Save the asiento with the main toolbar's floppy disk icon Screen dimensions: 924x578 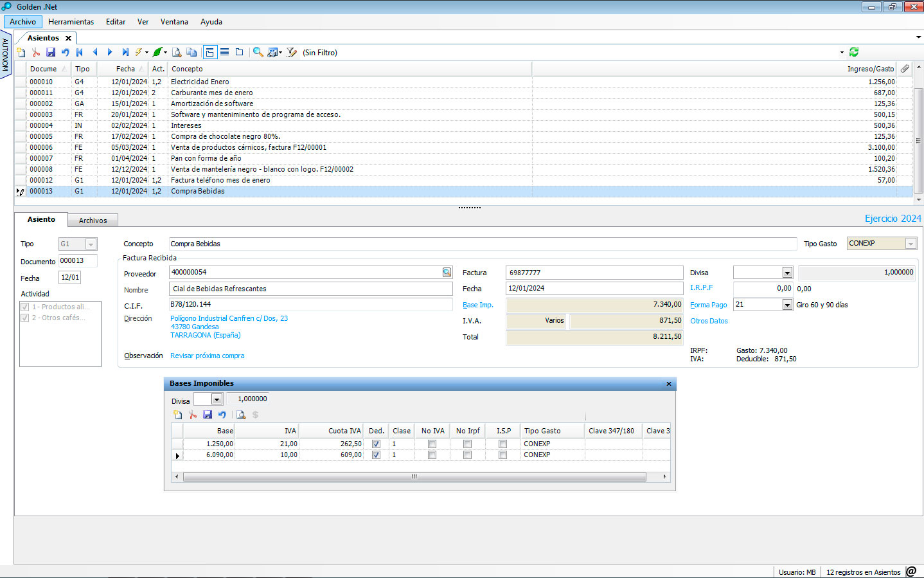click(51, 52)
